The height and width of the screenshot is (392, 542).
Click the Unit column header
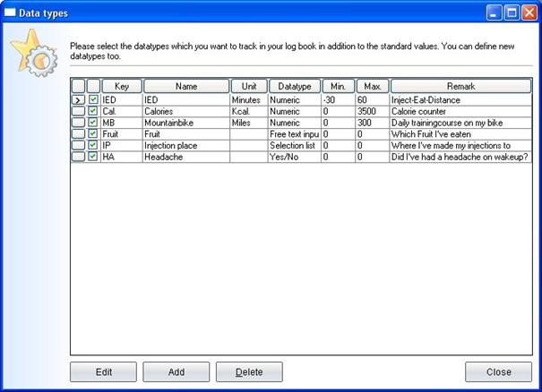248,87
